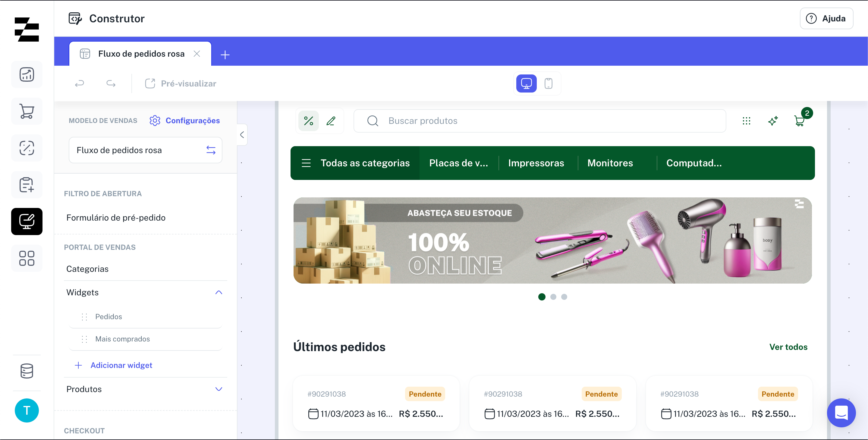Click the pencil edit icon near search
This screenshot has height=440, width=868.
tap(331, 121)
